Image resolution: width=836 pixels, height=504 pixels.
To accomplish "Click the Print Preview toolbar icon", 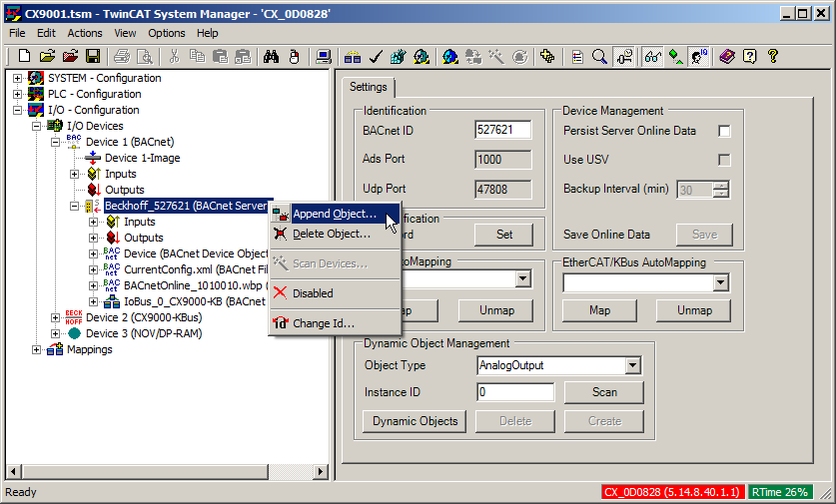I will pos(145,56).
